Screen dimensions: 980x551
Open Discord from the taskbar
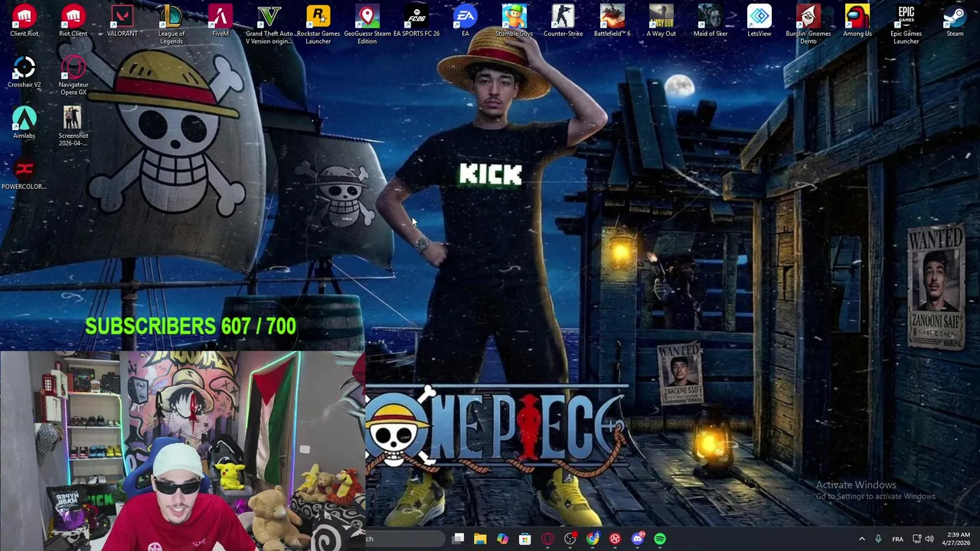coord(638,539)
